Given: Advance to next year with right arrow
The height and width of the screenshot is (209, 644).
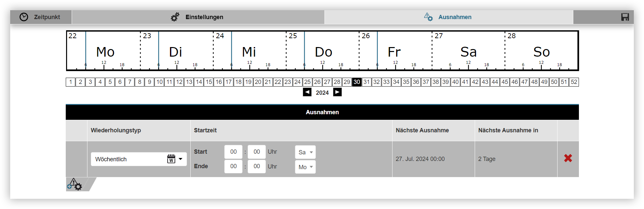Looking at the screenshot, I should 337,92.
